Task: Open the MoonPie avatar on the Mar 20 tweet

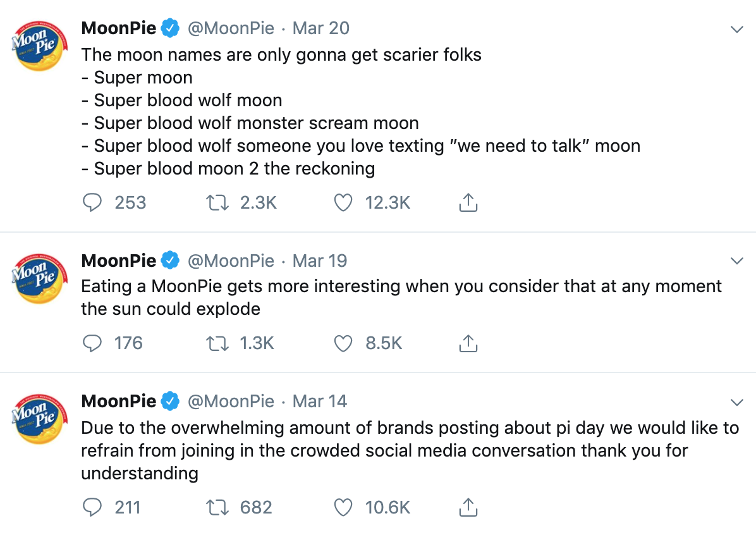Action: [40, 46]
